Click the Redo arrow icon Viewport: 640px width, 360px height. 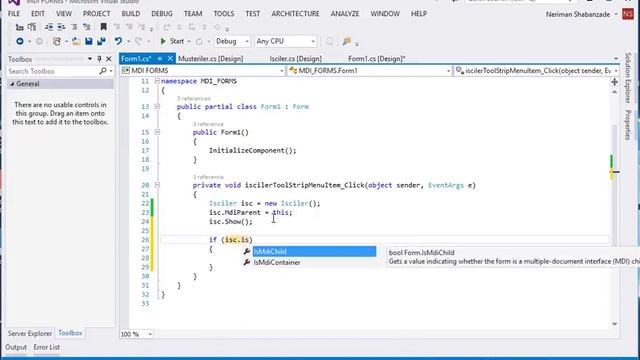(x=138, y=41)
